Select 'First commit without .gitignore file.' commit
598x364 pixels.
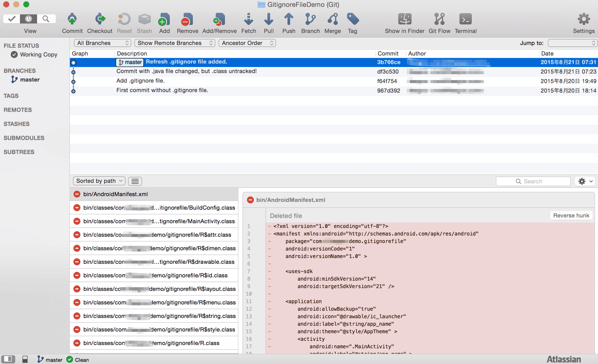pyautogui.click(x=334, y=91)
